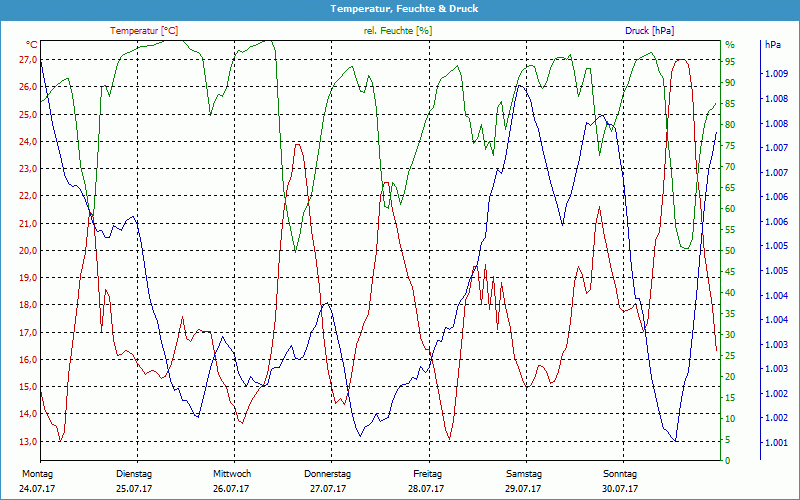Image resolution: width=800 pixels, height=500 pixels.
Task: Click the hPa unit label on pressure axis
Action: (x=773, y=45)
